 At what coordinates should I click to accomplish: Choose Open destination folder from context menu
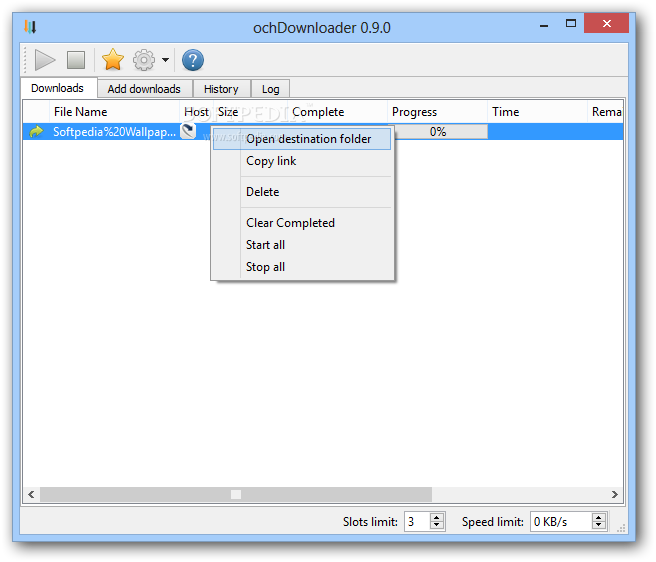(302, 139)
